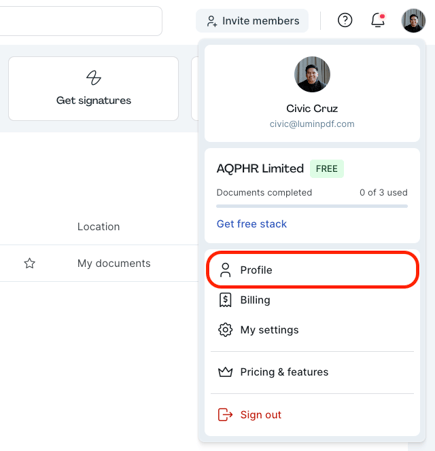Screen dimensions: 435x451
Task: Star the My documents row
Action: point(30,263)
